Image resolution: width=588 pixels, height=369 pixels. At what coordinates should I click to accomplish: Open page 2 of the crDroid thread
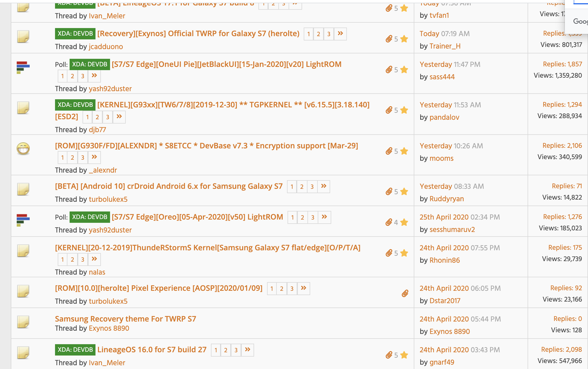click(x=302, y=187)
